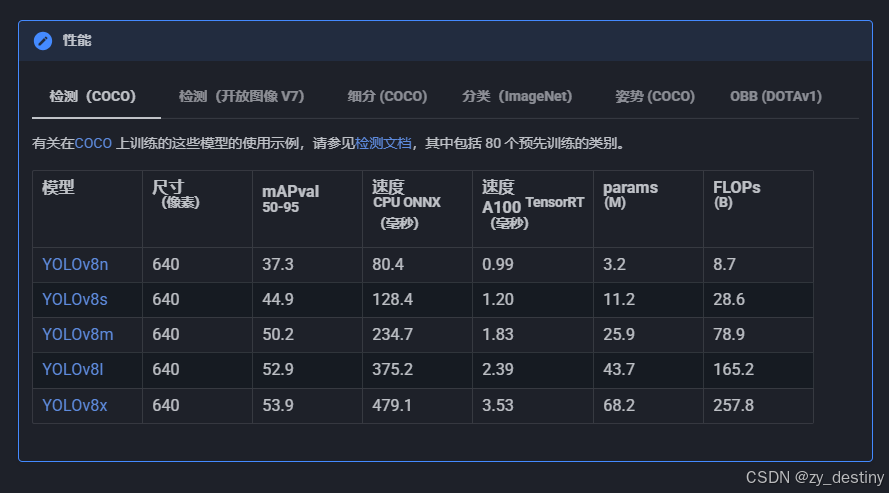Click the 性能 section title
The width and height of the screenshot is (889, 493).
(77, 41)
